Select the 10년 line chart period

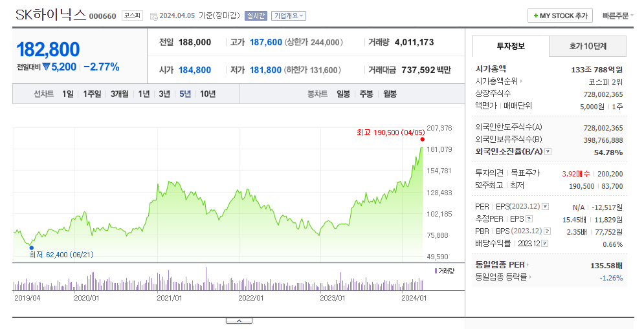pyautogui.click(x=208, y=94)
